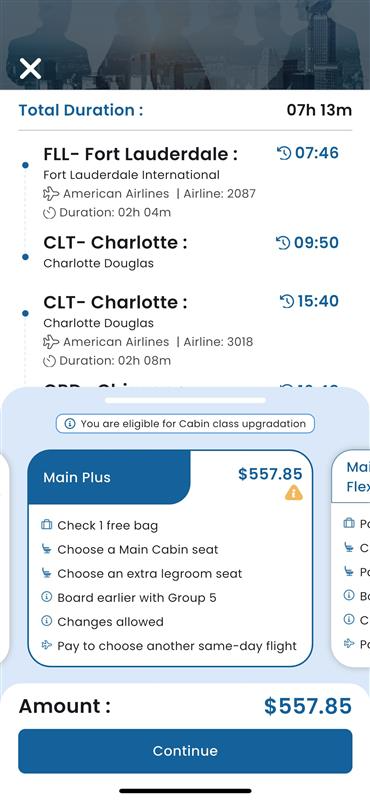This screenshot has height=800, width=370.
Task: Tap the Continue button
Action: (x=185, y=751)
